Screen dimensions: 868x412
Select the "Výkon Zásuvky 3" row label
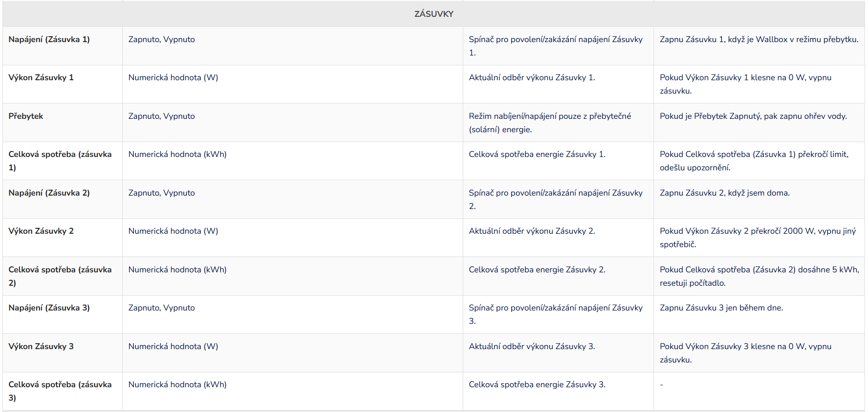41,347
